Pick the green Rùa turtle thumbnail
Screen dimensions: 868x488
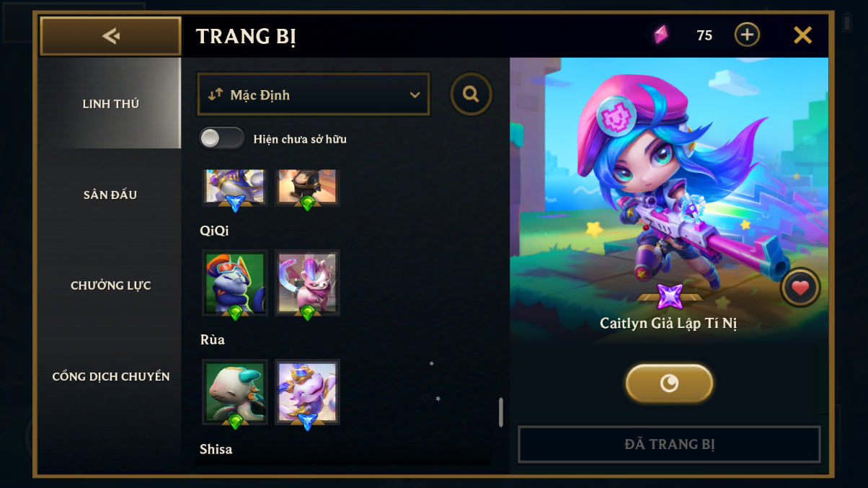(x=235, y=391)
